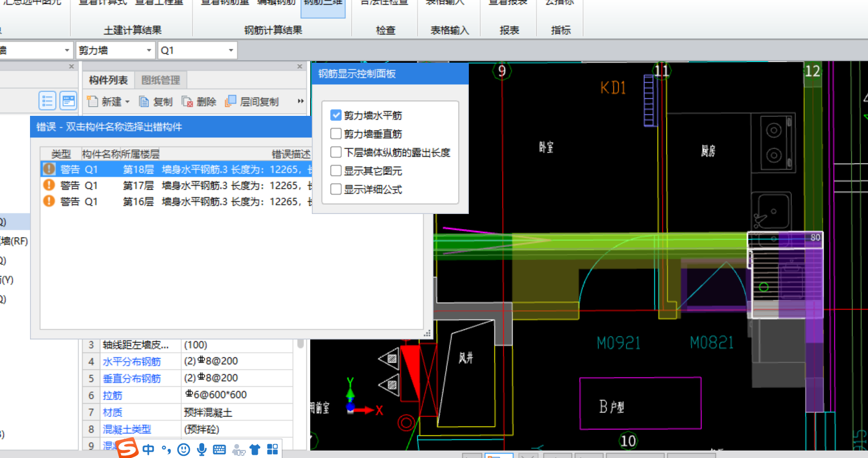The height and width of the screenshot is (458, 868).
Task: Open the Sogou emoji smiley icon
Action: (184, 449)
